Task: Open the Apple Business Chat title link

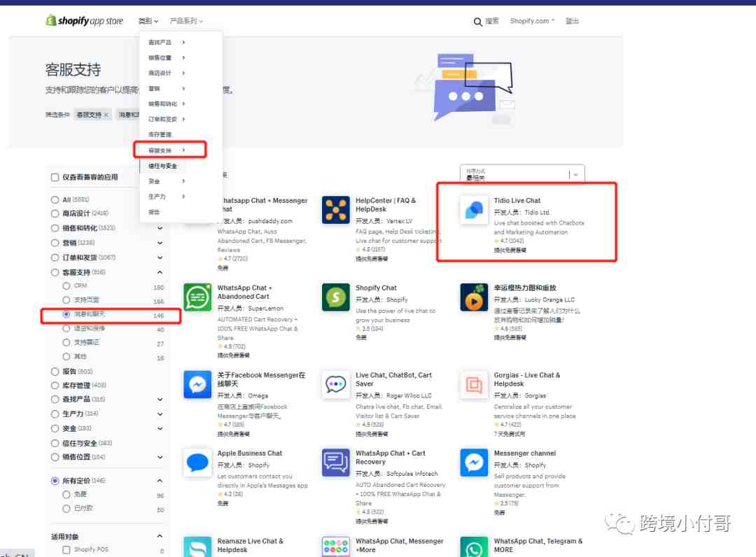Action: pyautogui.click(x=250, y=453)
